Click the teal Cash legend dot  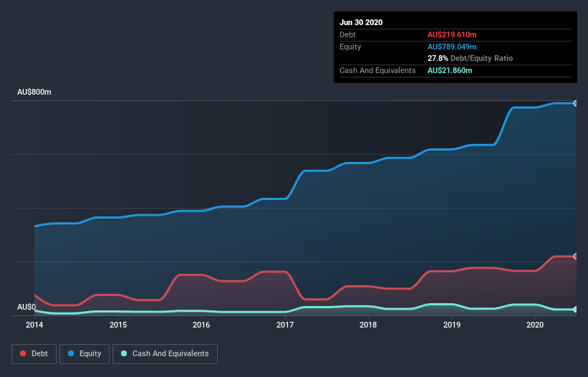(x=124, y=353)
